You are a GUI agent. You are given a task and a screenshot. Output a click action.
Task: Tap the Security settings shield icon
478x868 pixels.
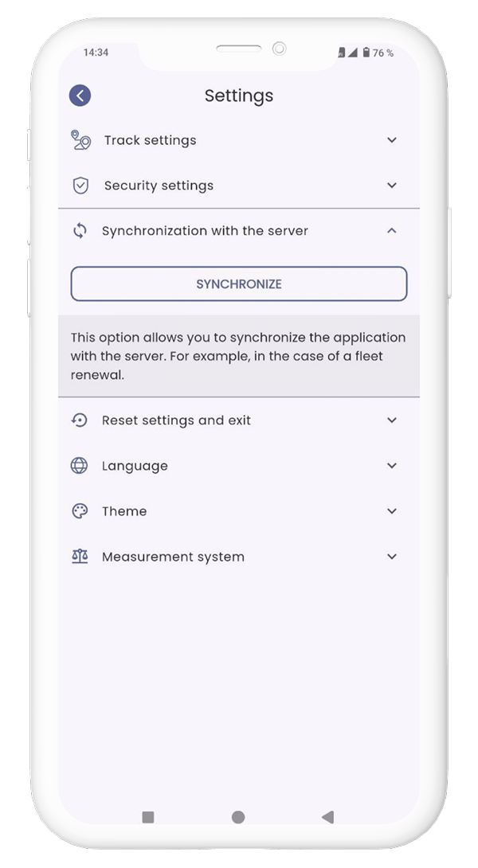80,186
